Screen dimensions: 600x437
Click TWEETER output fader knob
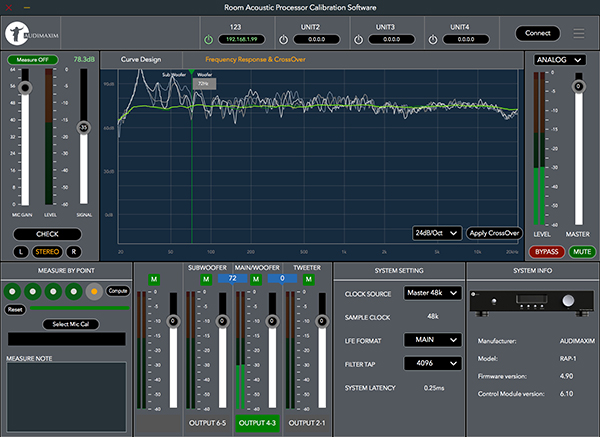(x=322, y=321)
